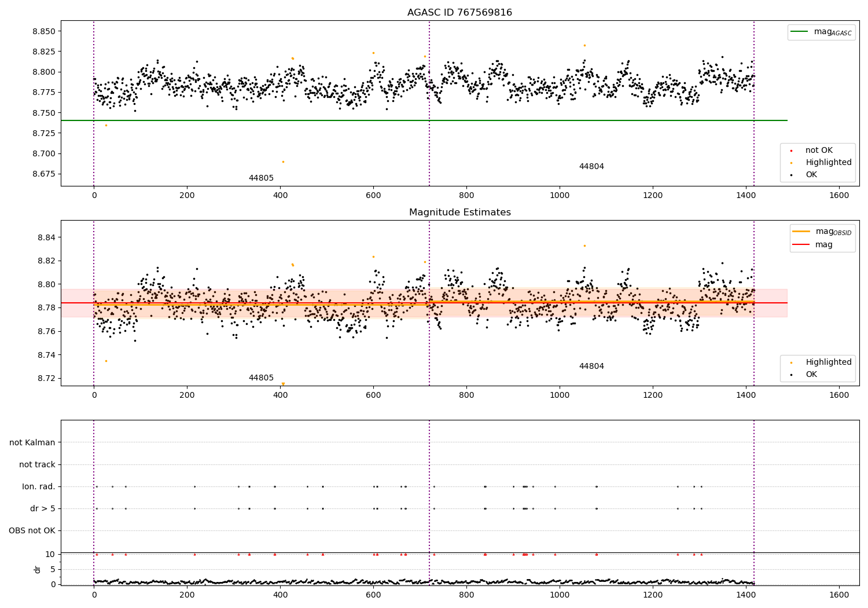Click the '44804' label in the top plot
Viewport: 868px width, 608px height.
(591, 167)
